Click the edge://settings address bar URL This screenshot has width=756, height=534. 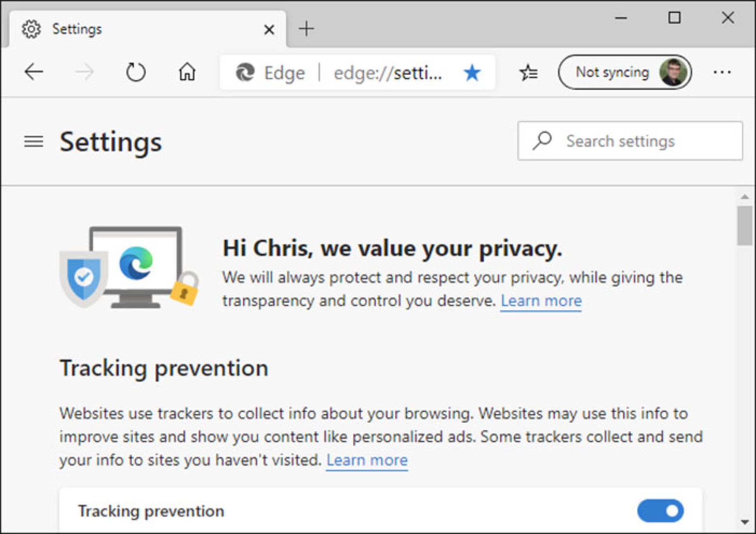[x=388, y=73]
